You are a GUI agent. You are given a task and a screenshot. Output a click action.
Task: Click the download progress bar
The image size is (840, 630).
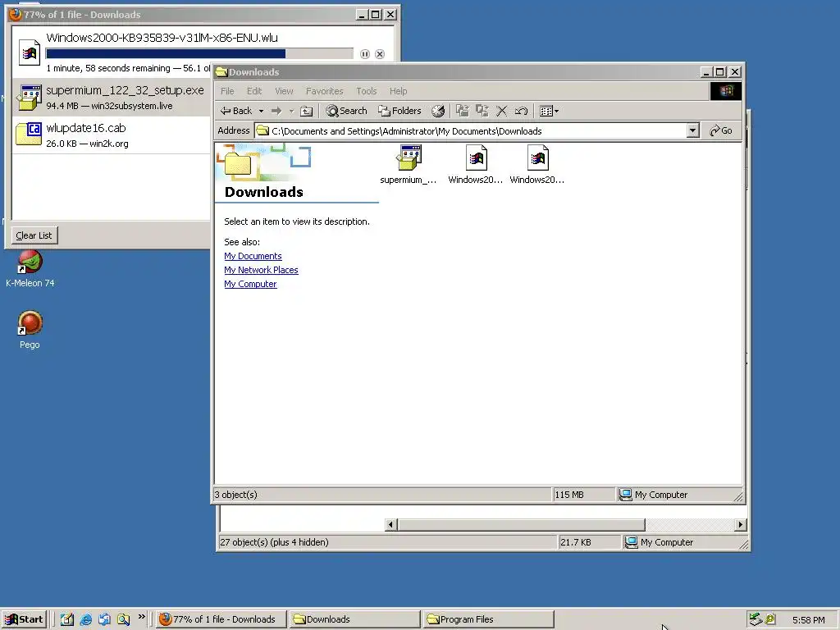click(199, 53)
